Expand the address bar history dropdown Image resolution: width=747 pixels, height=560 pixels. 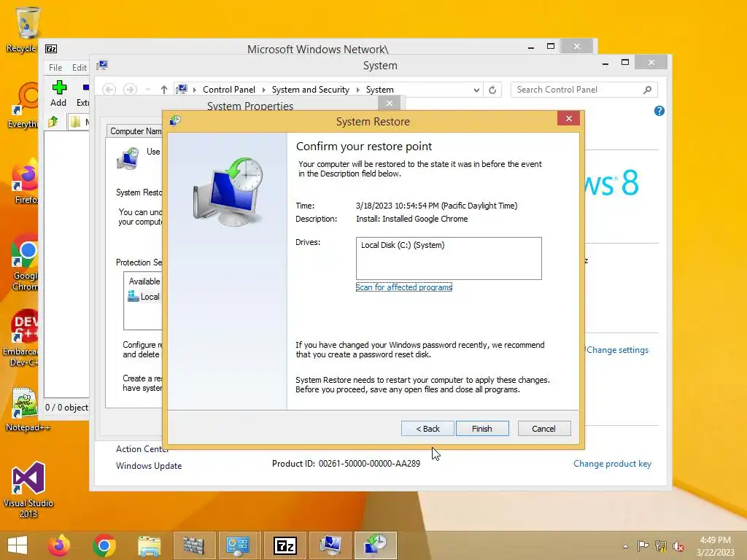[476, 90]
